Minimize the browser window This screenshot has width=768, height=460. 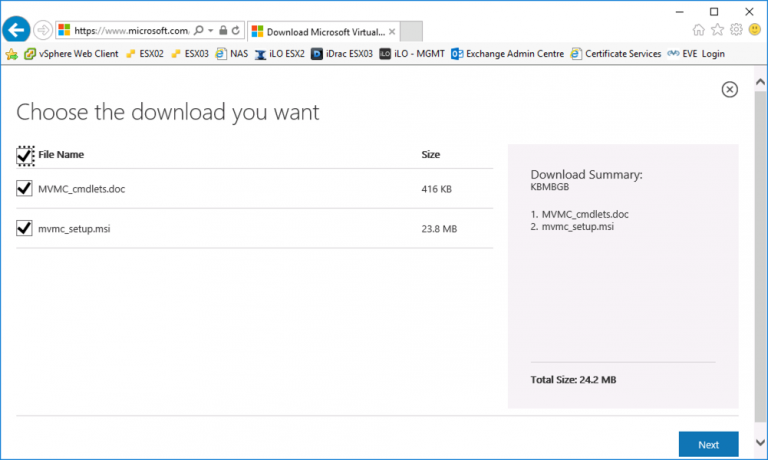(x=679, y=12)
